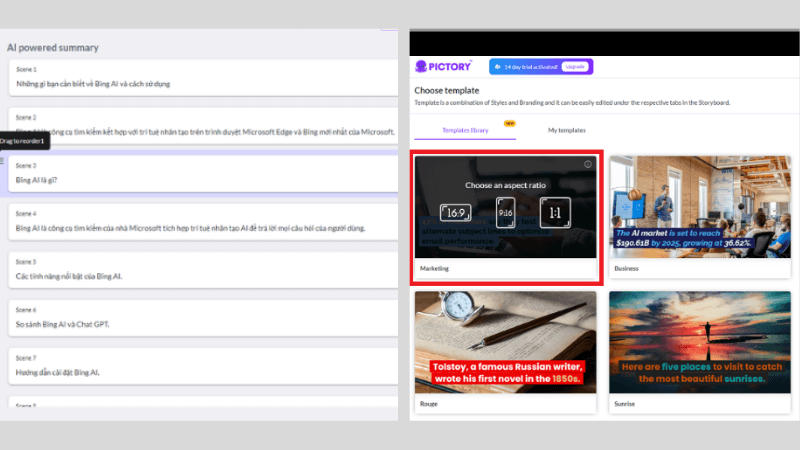Select the 16:9 aspect ratio icon

coord(456,213)
